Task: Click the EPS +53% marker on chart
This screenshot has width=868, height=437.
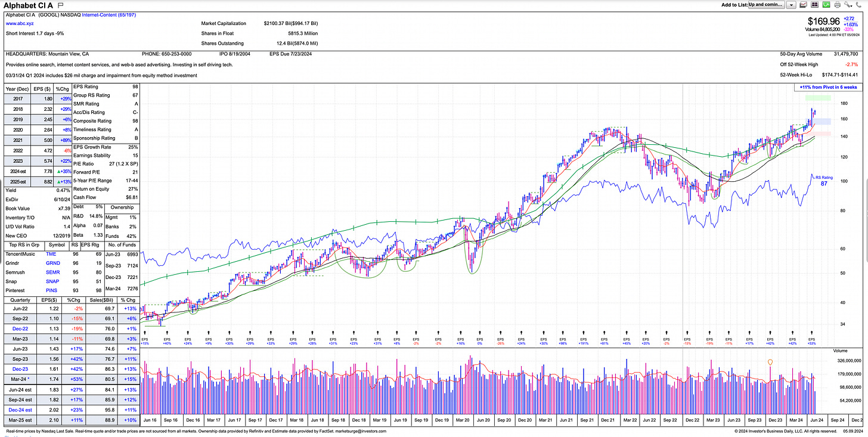Action: pyautogui.click(x=812, y=341)
